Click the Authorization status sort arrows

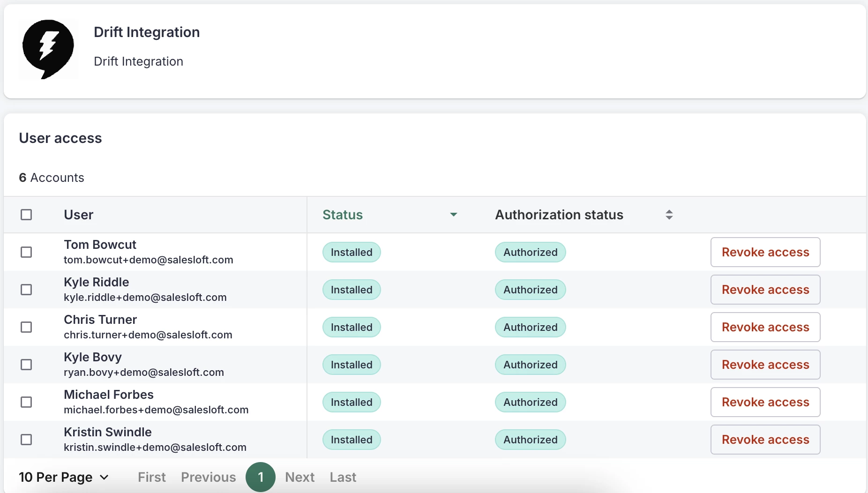point(669,215)
